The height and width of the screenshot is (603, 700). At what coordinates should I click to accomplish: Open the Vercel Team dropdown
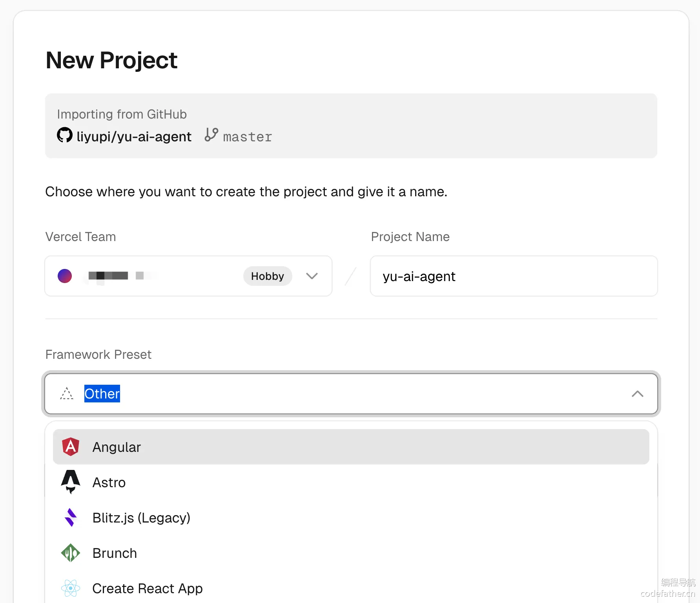click(x=188, y=276)
